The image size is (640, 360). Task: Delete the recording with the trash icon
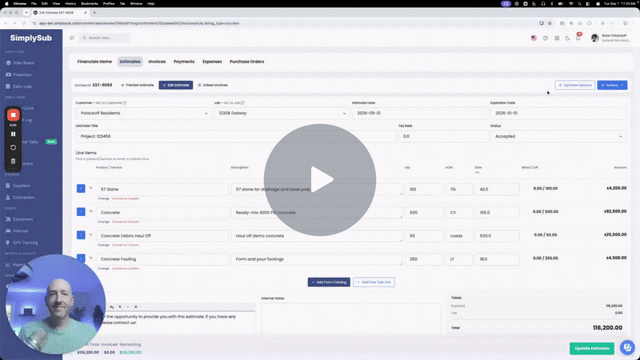point(13,161)
